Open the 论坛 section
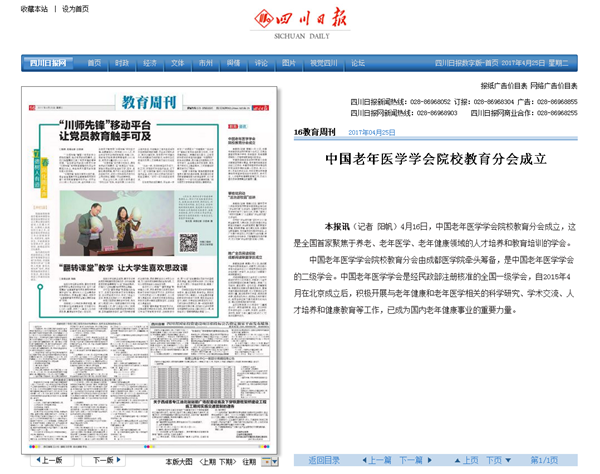Viewport: 600px width, 474px height. point(358,63)
